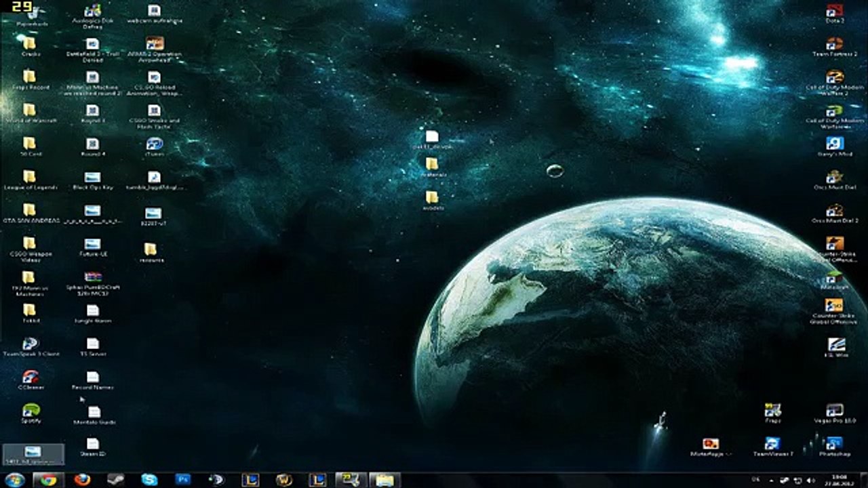Open the ARMA 2 Operation Arrowhead shortcut
Screen dimensions: 868x488
click(x=155, y=49)
